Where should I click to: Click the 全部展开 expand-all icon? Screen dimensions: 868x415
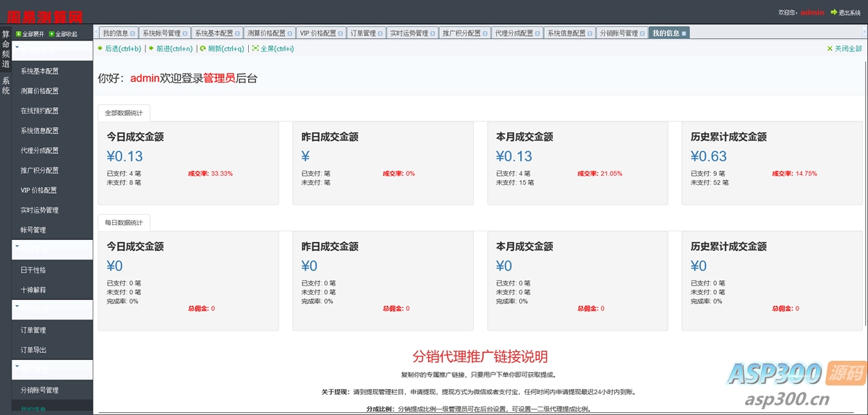click(x=19, y=34)
